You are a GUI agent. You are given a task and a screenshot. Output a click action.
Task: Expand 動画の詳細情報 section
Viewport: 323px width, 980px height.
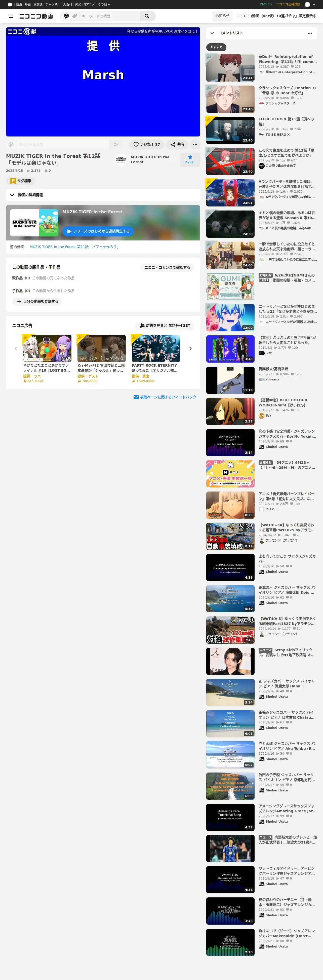tap(103, 195)
